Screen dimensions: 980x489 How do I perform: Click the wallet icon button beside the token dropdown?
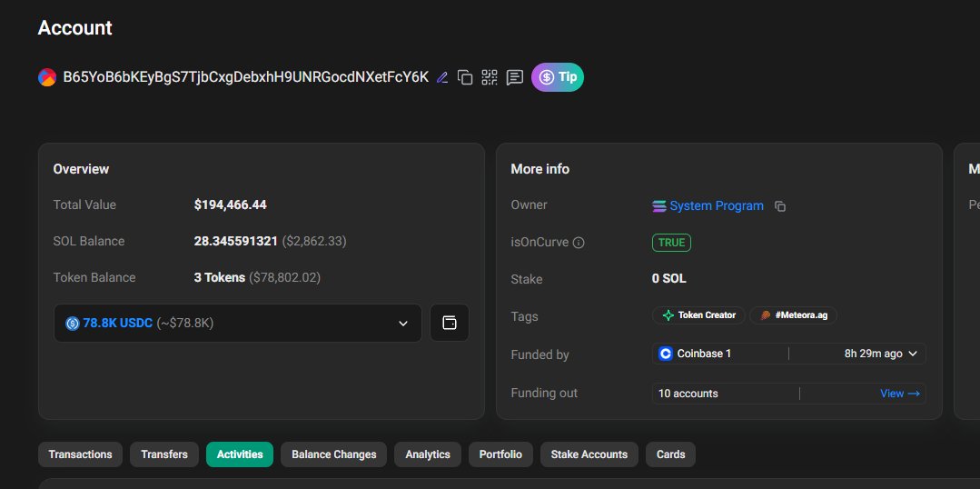click(450, 323)
